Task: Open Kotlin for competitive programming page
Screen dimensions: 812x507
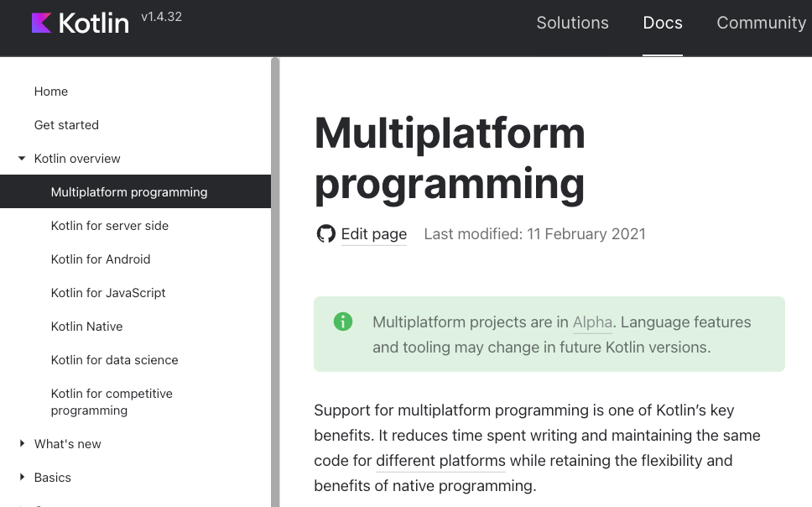Action: pyautogui.click(x=112, y=402)
